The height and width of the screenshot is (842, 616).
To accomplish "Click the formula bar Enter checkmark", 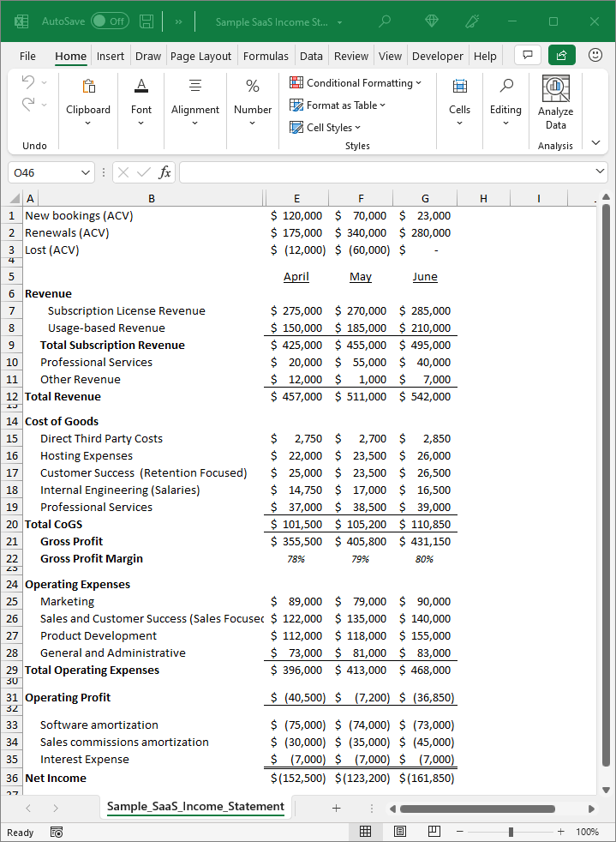I will [x=144, y=172].
